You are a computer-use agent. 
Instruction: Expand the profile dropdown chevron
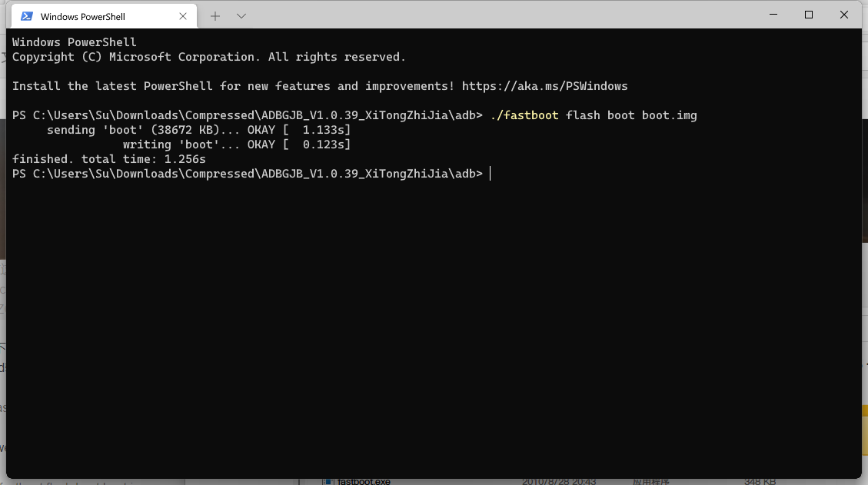tap(241, 16)
